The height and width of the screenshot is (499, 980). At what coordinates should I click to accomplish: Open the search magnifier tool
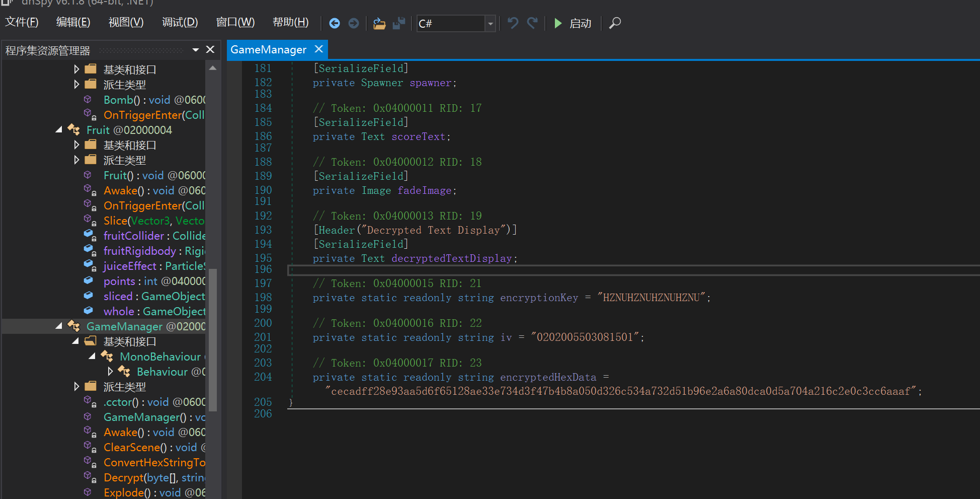pyautogui.click(x=615, y=23)
